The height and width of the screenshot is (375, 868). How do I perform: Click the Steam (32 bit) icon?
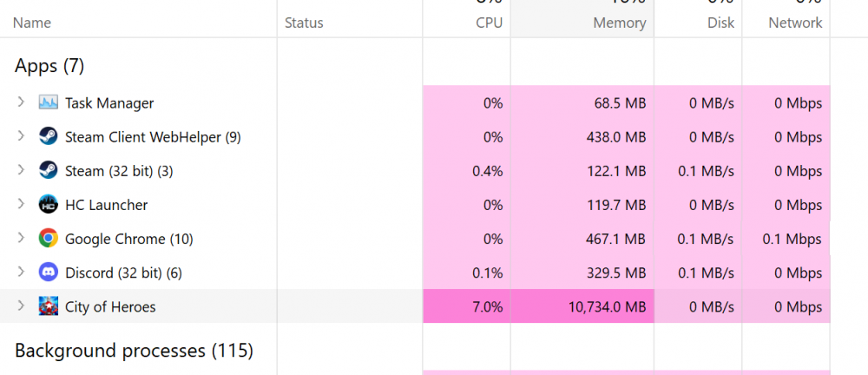(49, 171)
